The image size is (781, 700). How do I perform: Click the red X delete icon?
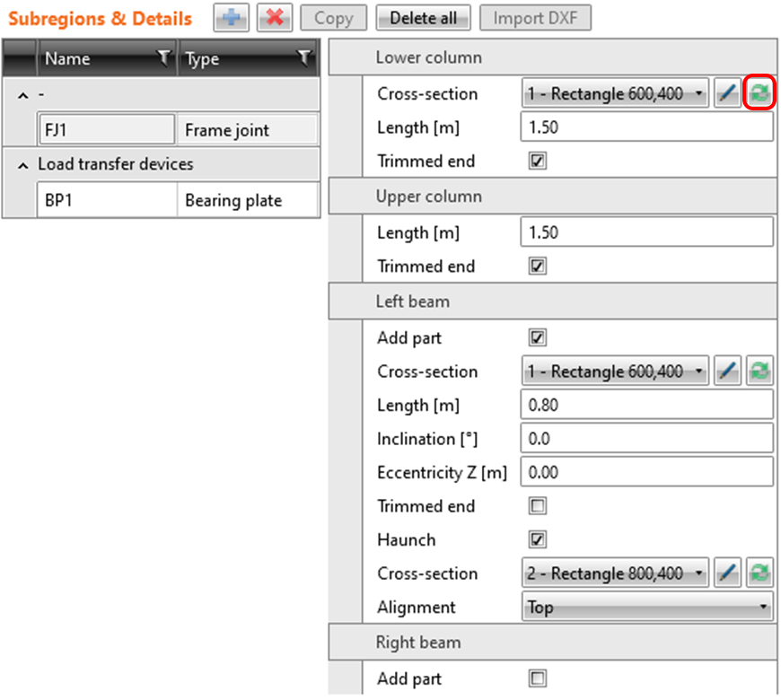275,18
